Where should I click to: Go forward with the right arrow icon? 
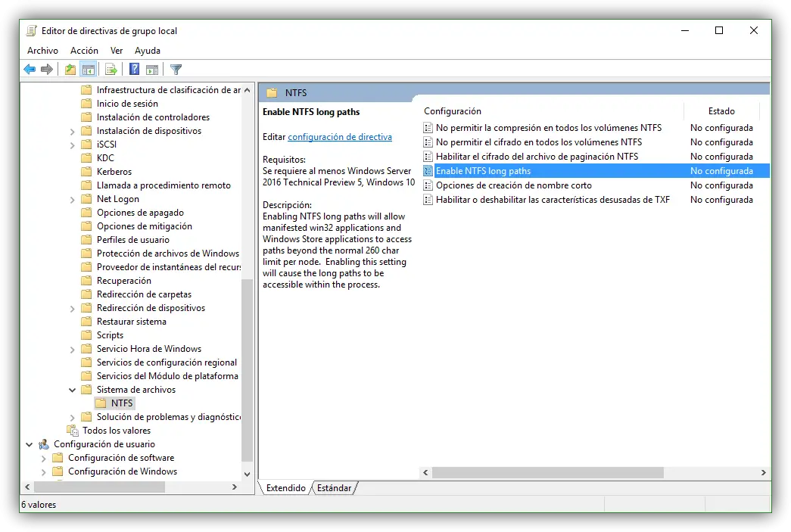[x=47, y=69]
